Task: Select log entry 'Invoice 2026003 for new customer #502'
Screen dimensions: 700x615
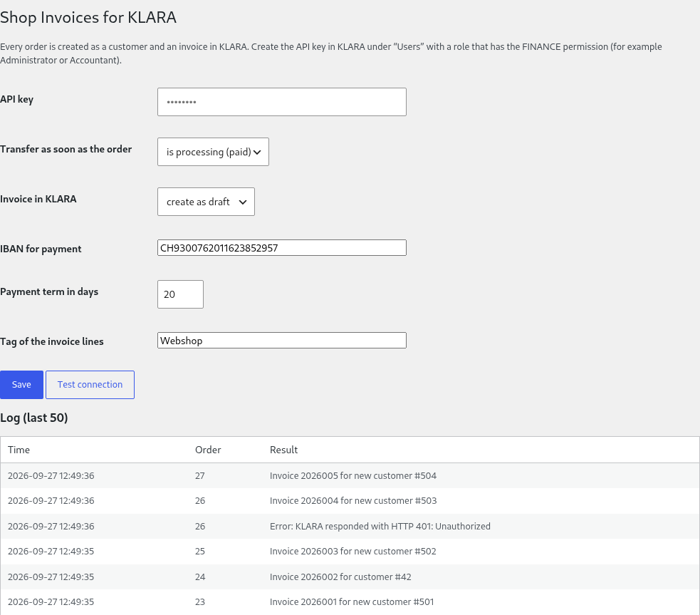Action: click(x=353, y=551)
